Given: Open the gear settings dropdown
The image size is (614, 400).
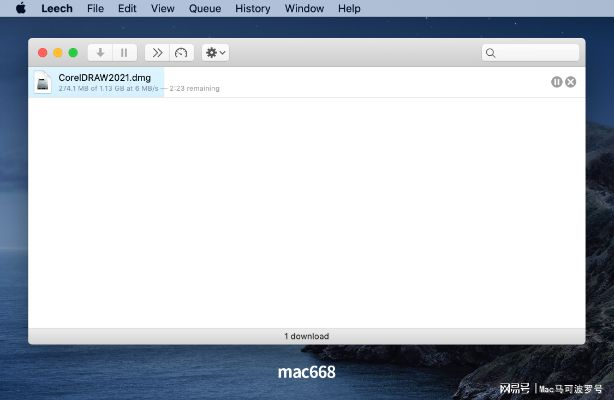Looking at the screenshot, I should (215, 52).
